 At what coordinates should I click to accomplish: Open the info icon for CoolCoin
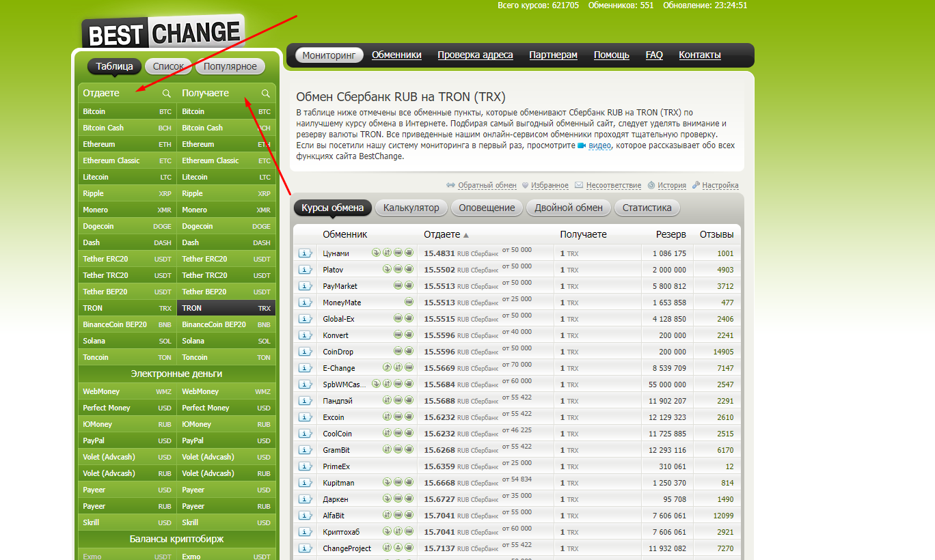(305, 434)
